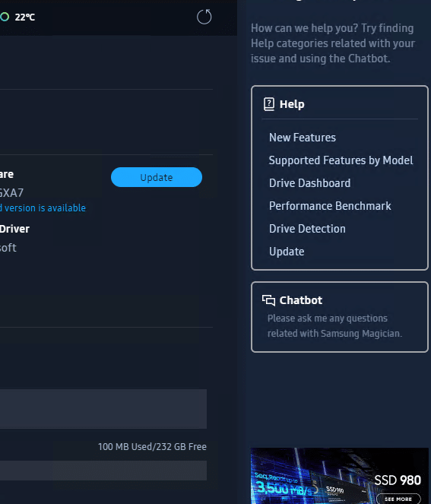Click the drive capacity usage bar
Viewport: 431px width, 504px height.
pyautogui.click(x=103, y=409)
